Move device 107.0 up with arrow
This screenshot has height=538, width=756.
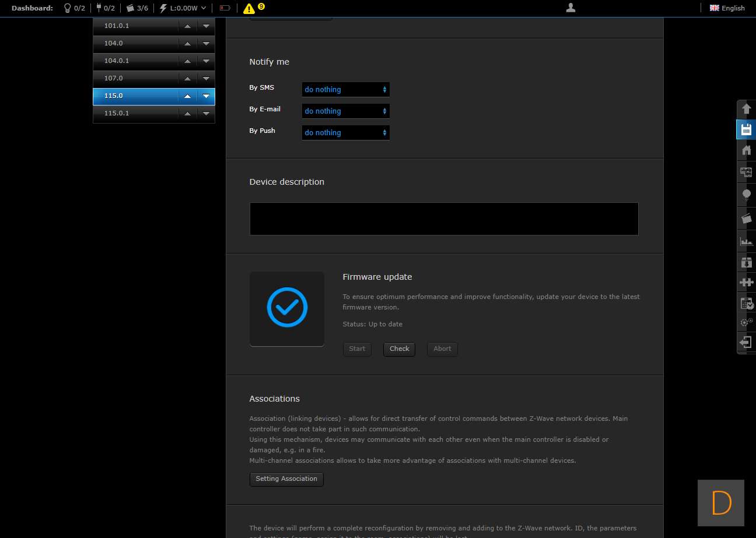point(187,78)
